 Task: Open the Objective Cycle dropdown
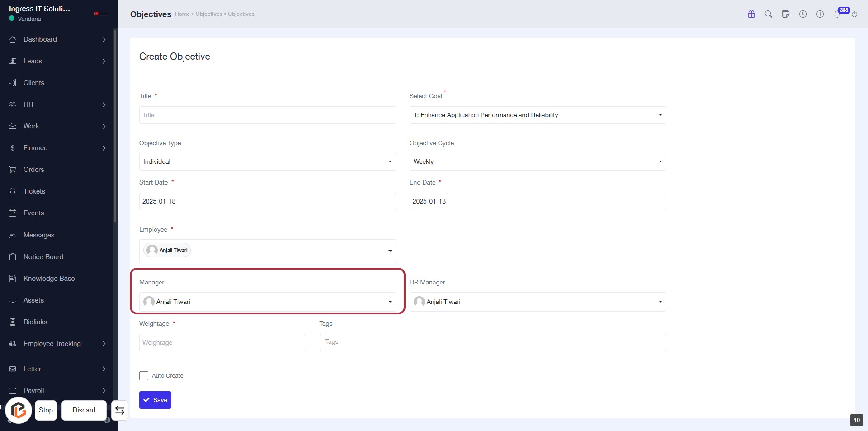pyautogui.click(x=537, y=162)
